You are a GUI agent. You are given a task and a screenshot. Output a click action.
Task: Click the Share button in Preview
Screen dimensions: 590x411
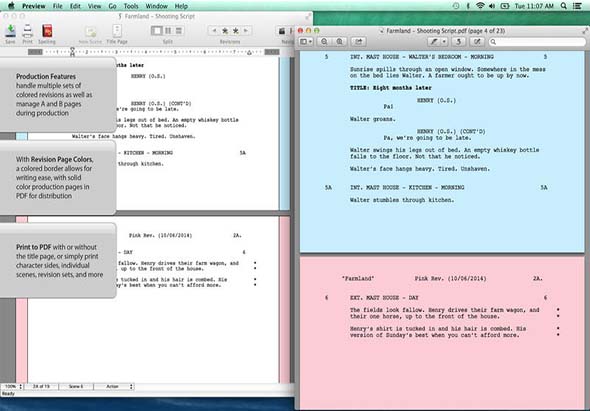(x=359, y=42)
